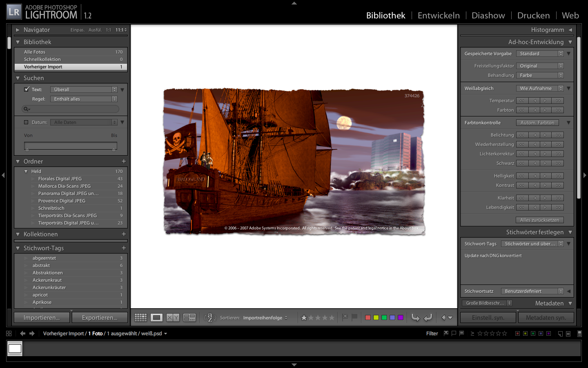The width and height of the screenshot is (588, 368).
Task: Click Autom. Farbton button
Action: [x=537, y=123]
